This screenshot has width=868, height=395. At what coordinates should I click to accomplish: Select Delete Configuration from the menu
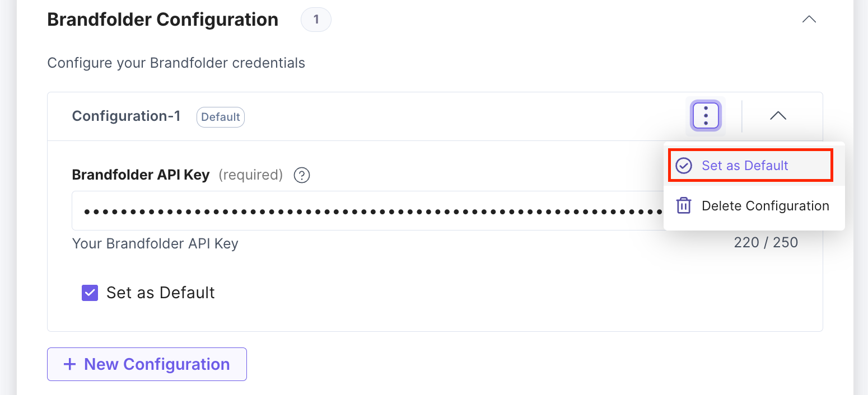pos(765,205)
